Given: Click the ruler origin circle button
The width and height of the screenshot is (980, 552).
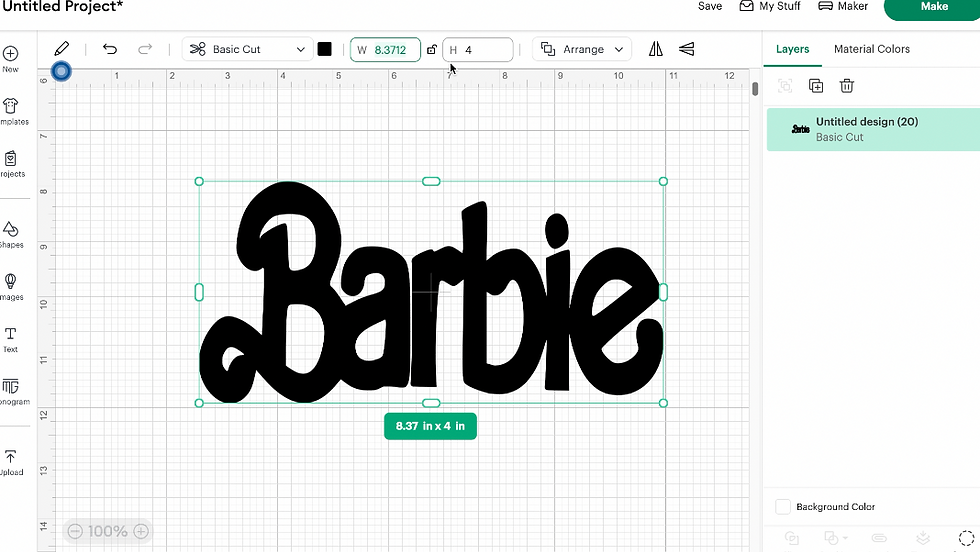Looking at the screenshot, I should click(x=61, y=71).
